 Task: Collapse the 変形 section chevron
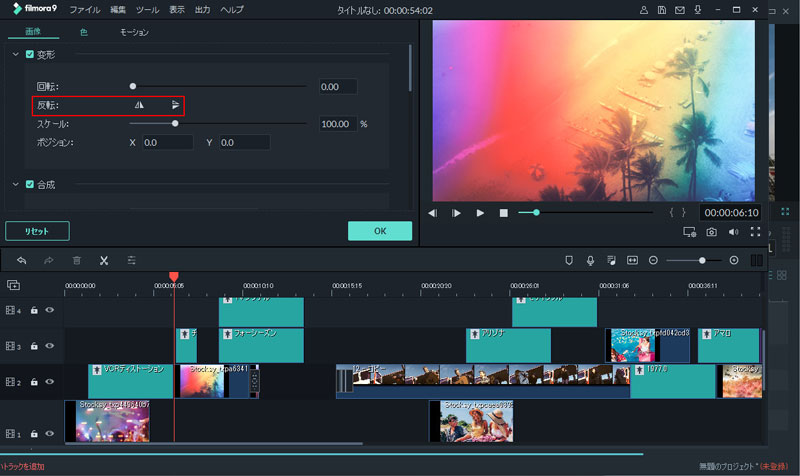15,54
